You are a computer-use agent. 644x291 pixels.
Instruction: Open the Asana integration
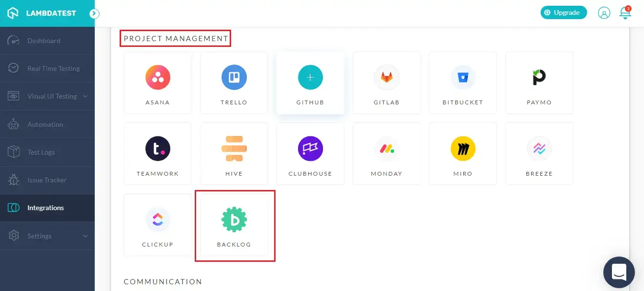[x=157, y=82]
